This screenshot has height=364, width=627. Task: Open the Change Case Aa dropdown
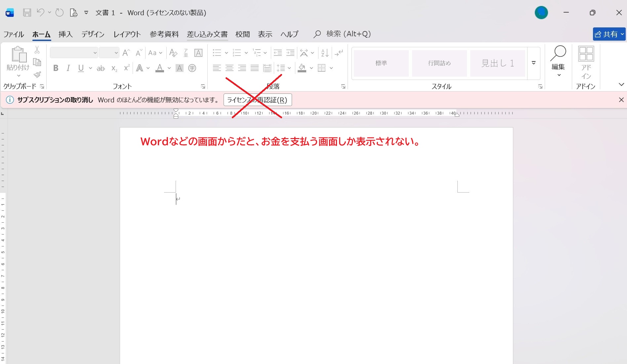pos(155,53)
